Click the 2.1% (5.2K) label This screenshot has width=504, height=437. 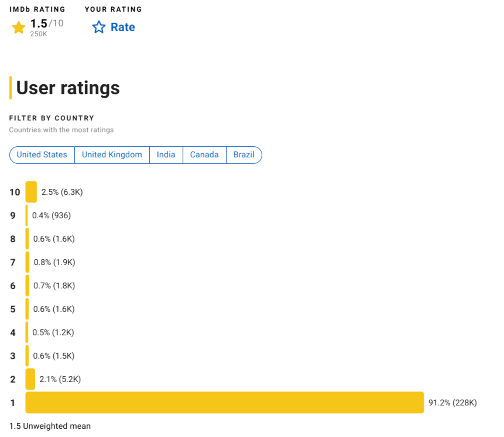tap(60, 379)
